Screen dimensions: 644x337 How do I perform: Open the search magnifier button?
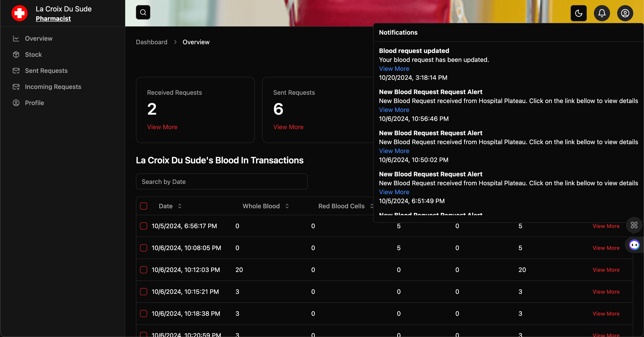[x=143, y=13]
